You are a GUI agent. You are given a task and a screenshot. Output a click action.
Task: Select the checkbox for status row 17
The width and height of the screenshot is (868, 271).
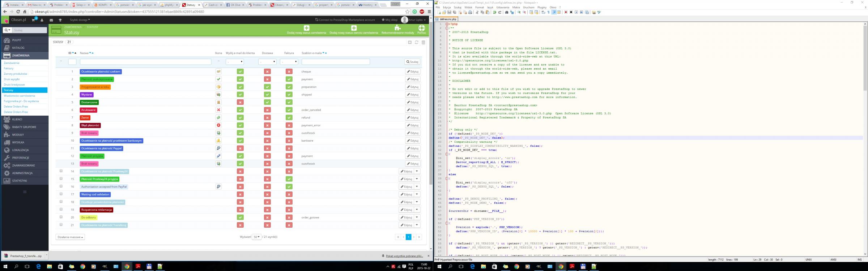pyautogui.click(x=61, y=194)
